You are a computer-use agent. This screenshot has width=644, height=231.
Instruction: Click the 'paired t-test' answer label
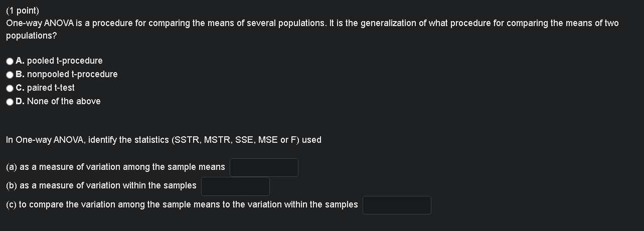51,88
